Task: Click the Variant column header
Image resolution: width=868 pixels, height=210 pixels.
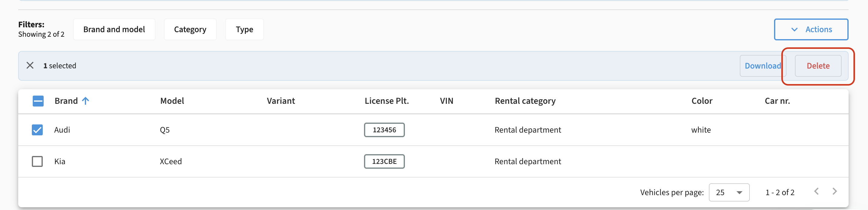Action: pyautogui.click(x=281, y=101)
